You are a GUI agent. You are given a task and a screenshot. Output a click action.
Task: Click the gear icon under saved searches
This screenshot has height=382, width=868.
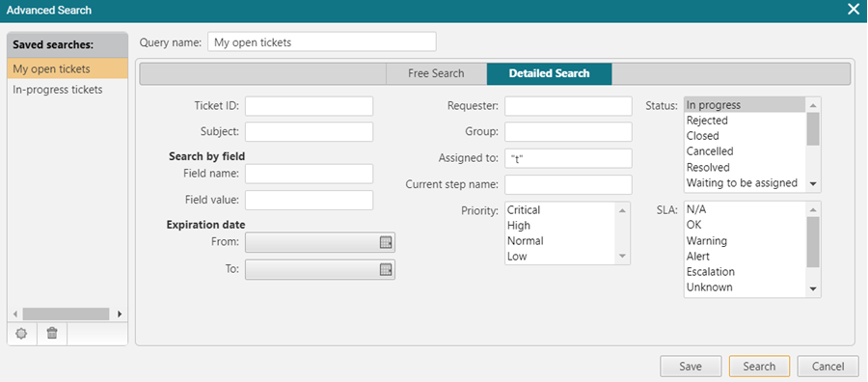[x=21, y=334]
